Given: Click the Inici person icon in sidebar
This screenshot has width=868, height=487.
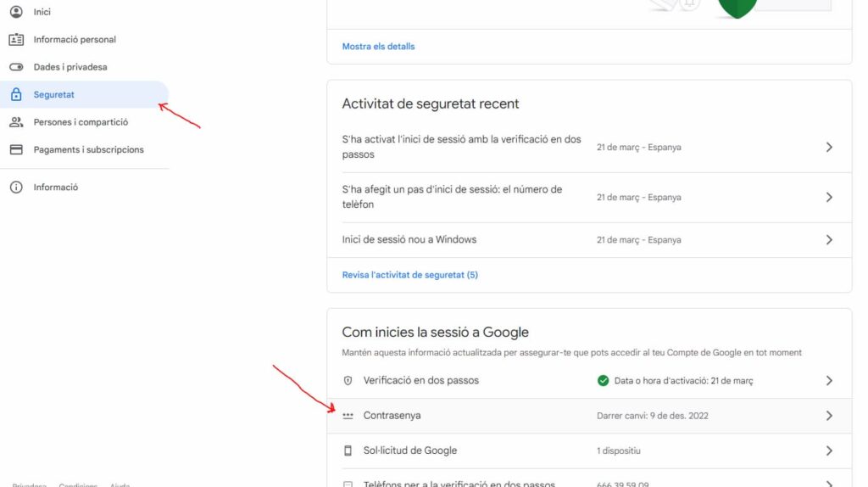Looking at the screenshot, I should [16, 12].
